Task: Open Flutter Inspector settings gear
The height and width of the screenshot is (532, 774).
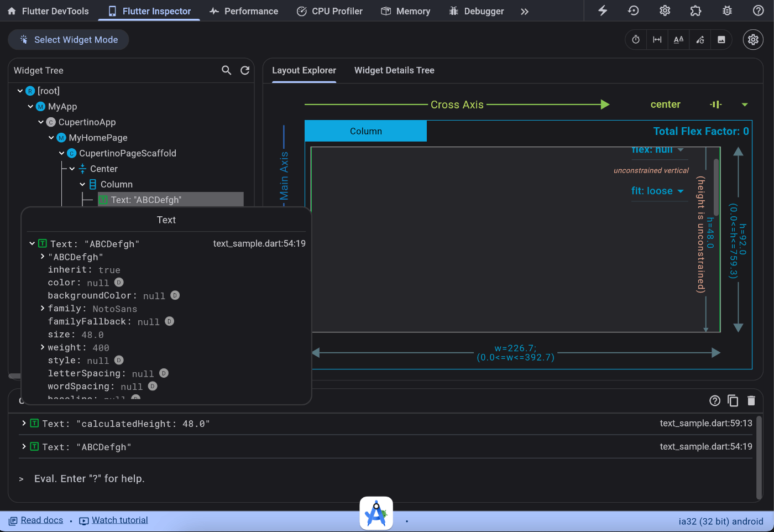Action: (753, 39)
